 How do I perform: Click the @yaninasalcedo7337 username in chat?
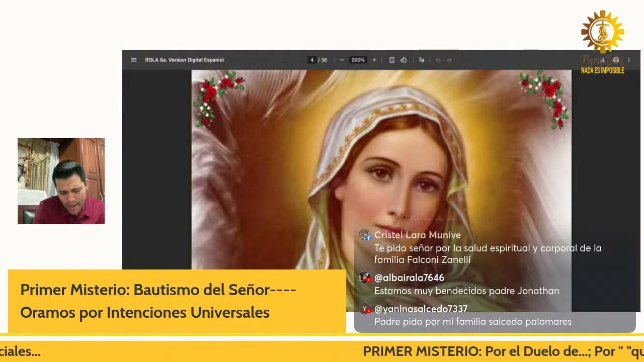(x=421, y=309)
